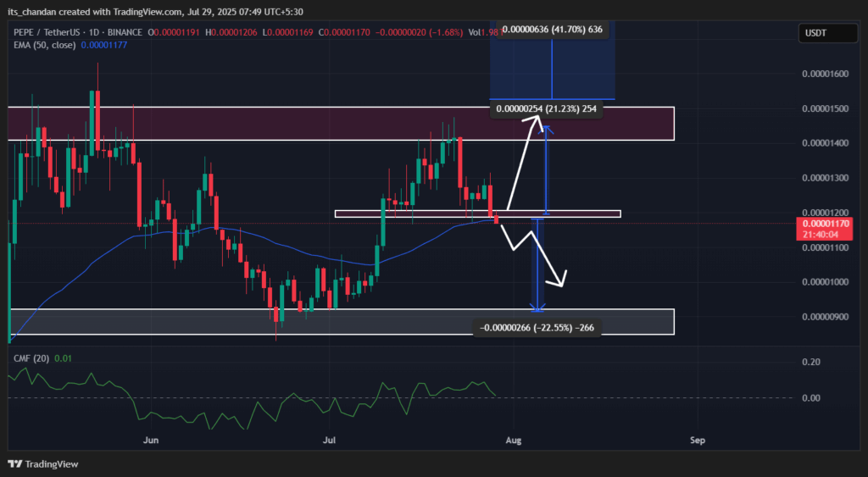This screenshot has width=868, height=477.
Task: Click the 0.00001400 price axis label
Action: click(x=825, y=143)
